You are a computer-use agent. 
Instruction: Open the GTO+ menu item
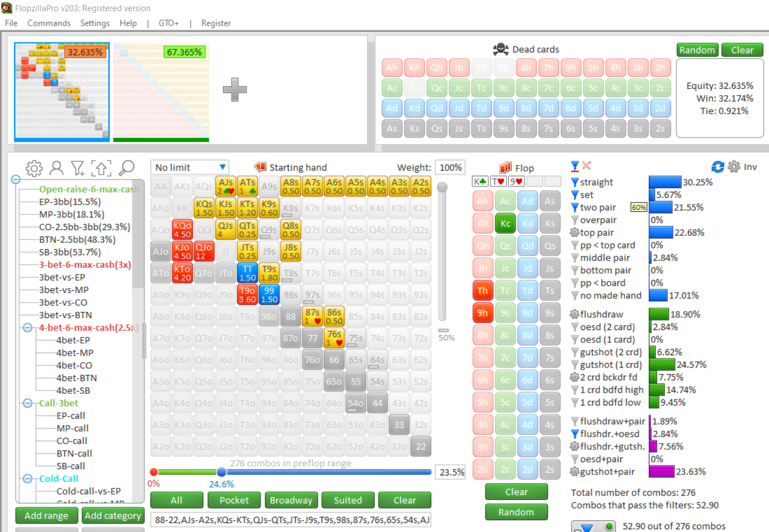[x=168, y=23]
